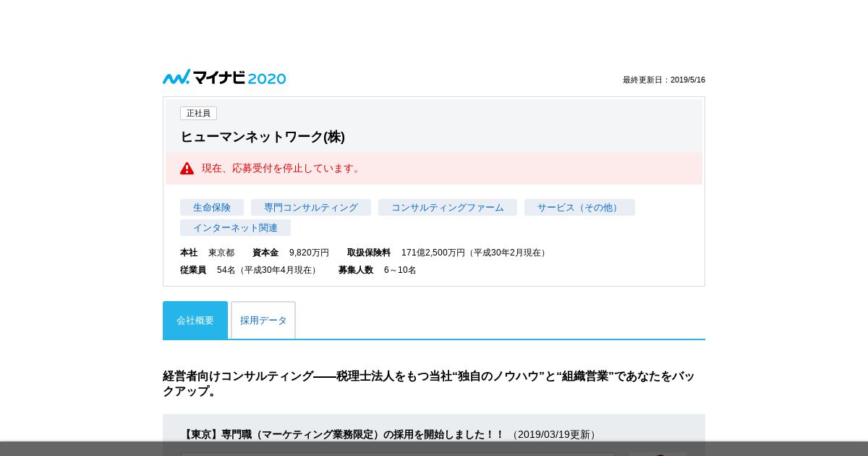This screenshot has height=456, width=868.
Task: Click the 現在、応募受付を停止しています notice
Action: pos(434,169)
